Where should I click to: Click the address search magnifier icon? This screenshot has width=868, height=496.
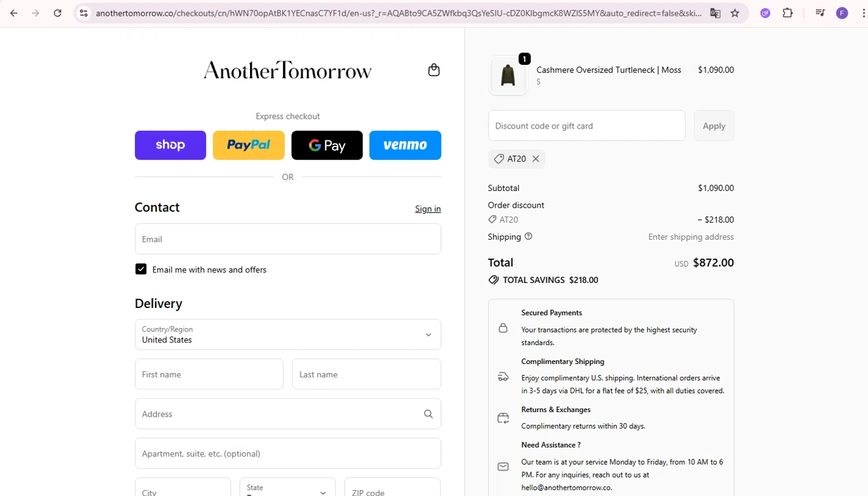(x=428, y=414)
